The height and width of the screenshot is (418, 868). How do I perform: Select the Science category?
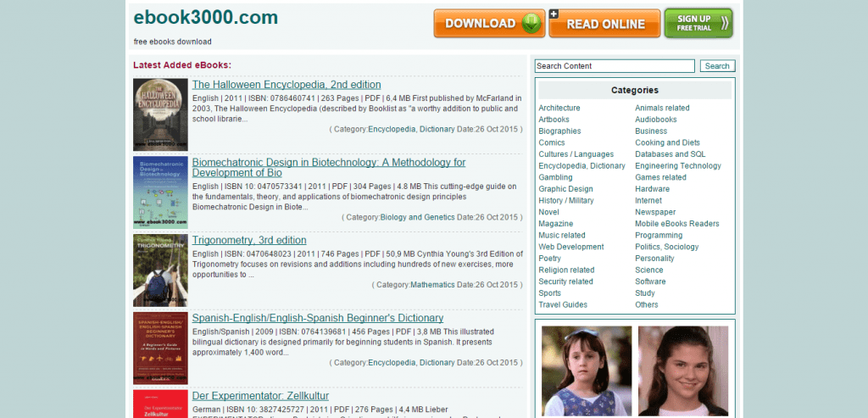(x=648, y=270)
